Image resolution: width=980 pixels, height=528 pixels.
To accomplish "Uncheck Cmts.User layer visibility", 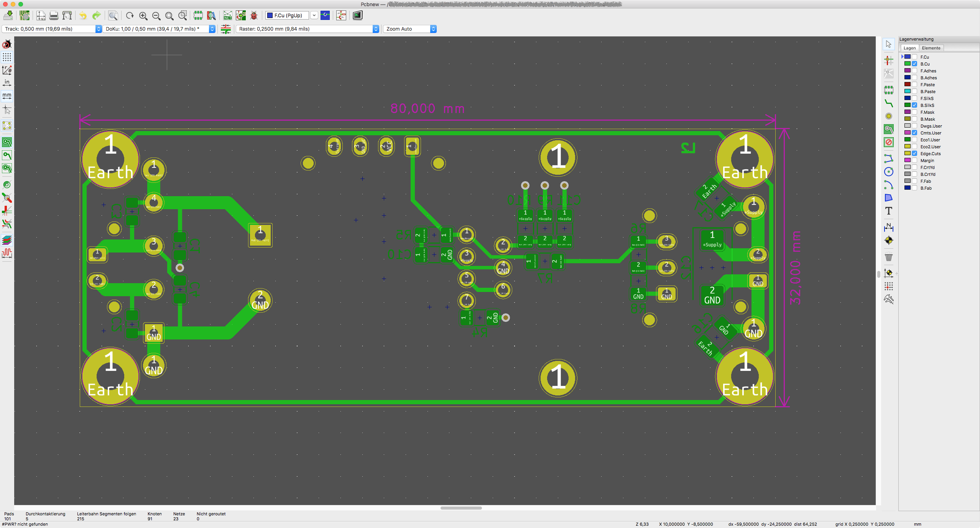I will coord(914,133).
